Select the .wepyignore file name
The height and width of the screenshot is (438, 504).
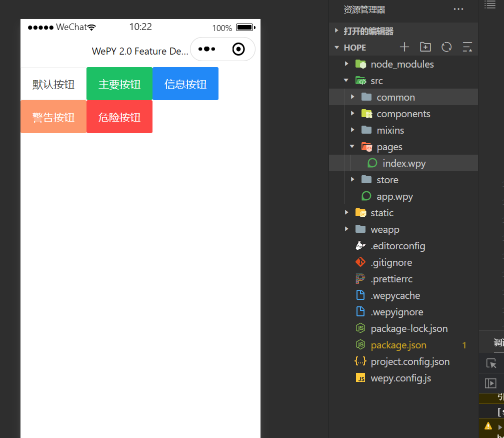397,312
